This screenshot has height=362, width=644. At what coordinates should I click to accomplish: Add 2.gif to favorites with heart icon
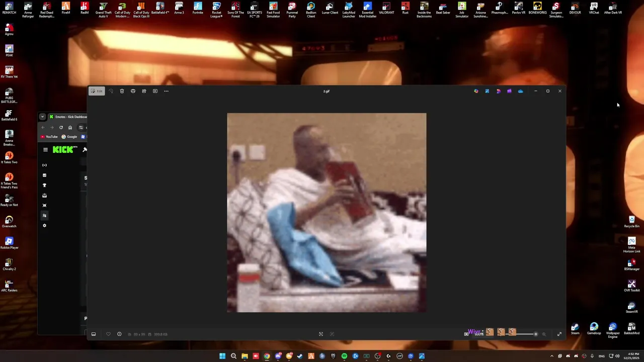[x=108, y=334]
